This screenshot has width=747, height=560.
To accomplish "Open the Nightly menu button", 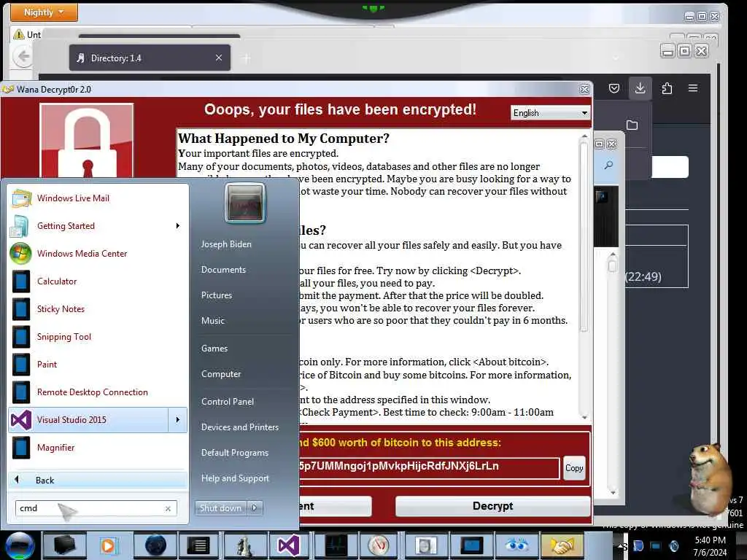I will (x=44, y=12).
